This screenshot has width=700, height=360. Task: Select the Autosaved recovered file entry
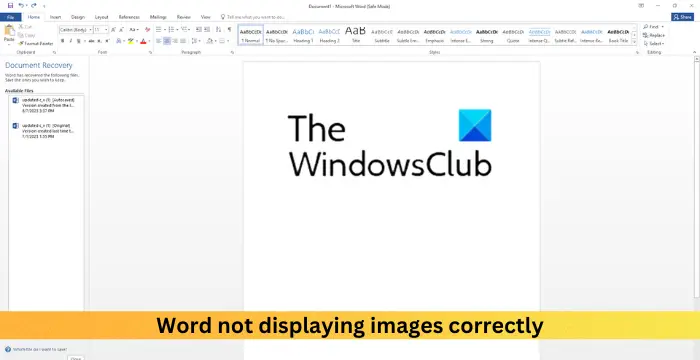coord(46,105)
